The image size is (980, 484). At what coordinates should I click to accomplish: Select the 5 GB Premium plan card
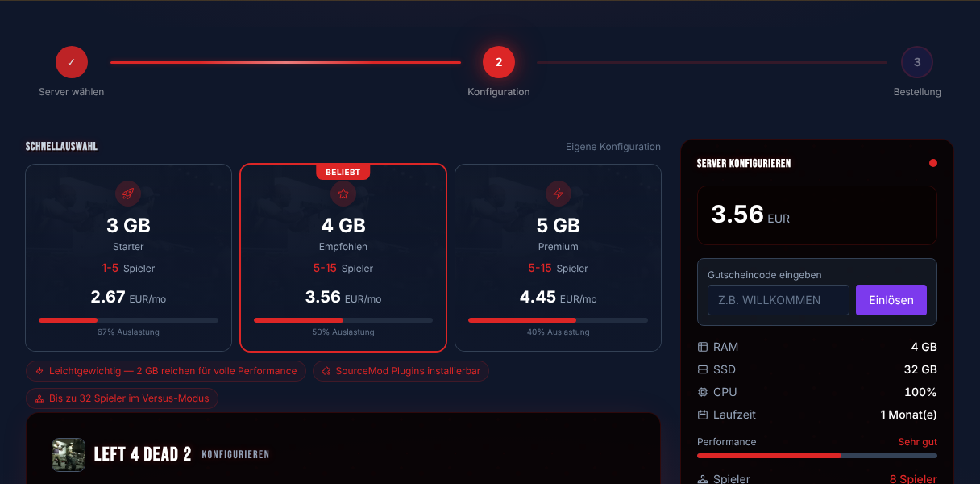pos(559,258)
